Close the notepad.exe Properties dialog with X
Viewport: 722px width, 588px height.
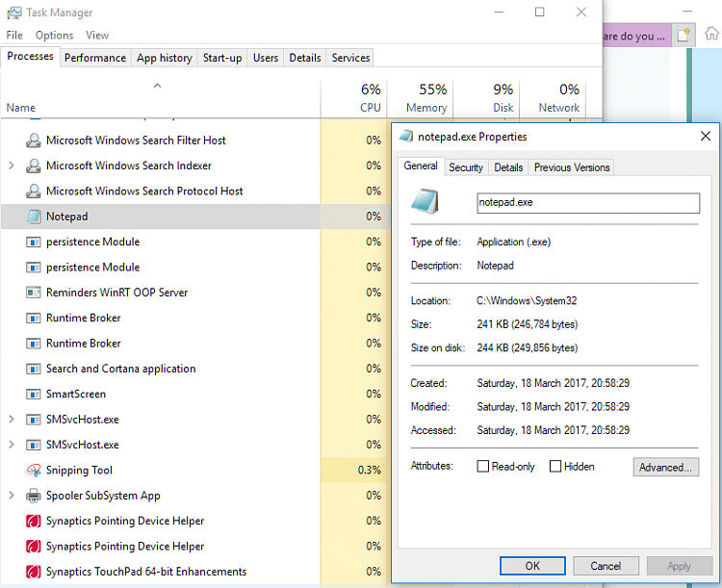706,136
